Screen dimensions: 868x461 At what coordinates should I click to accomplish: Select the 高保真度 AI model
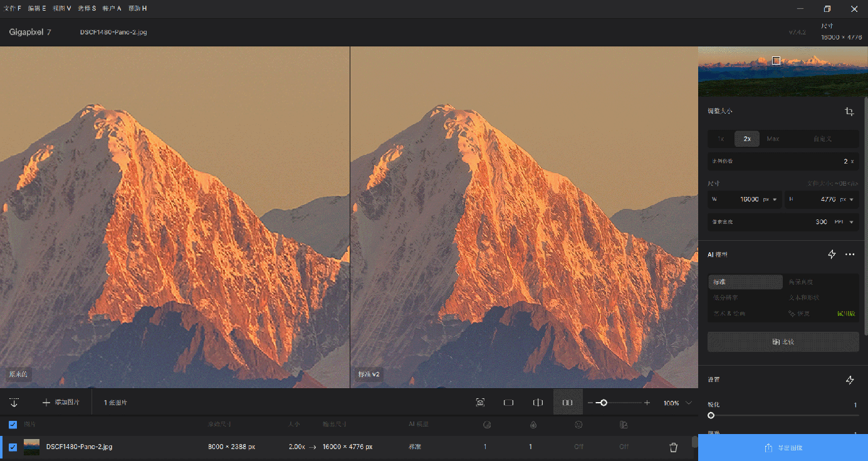(821, 282)
